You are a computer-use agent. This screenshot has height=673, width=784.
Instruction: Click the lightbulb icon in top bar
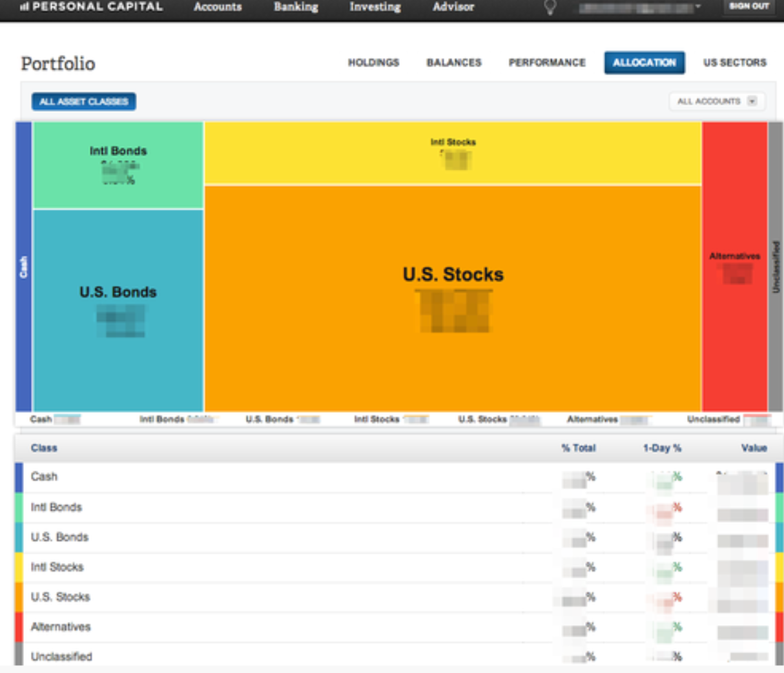pos(550,7)
